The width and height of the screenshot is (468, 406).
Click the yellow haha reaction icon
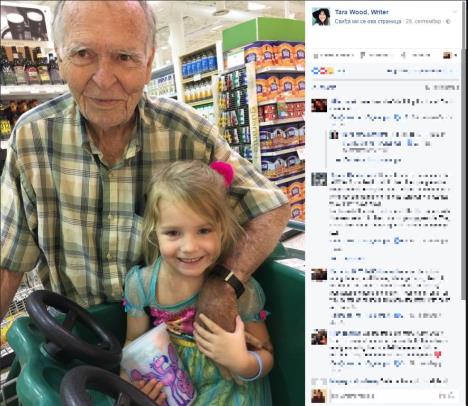pos(330,71)
